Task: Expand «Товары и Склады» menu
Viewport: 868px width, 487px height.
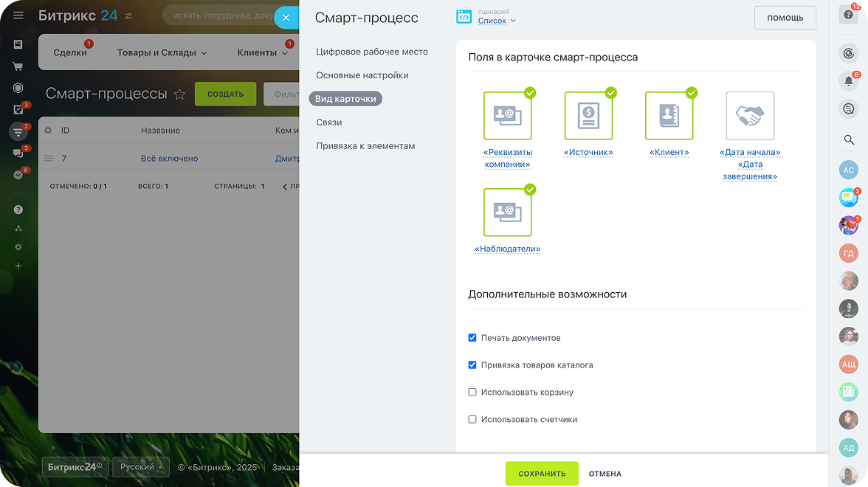Action: [162, 52]
